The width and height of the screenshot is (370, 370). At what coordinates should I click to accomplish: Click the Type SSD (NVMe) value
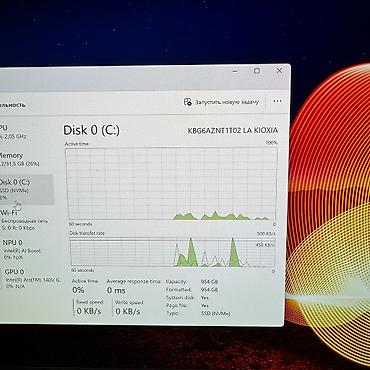tap(215, 314)
